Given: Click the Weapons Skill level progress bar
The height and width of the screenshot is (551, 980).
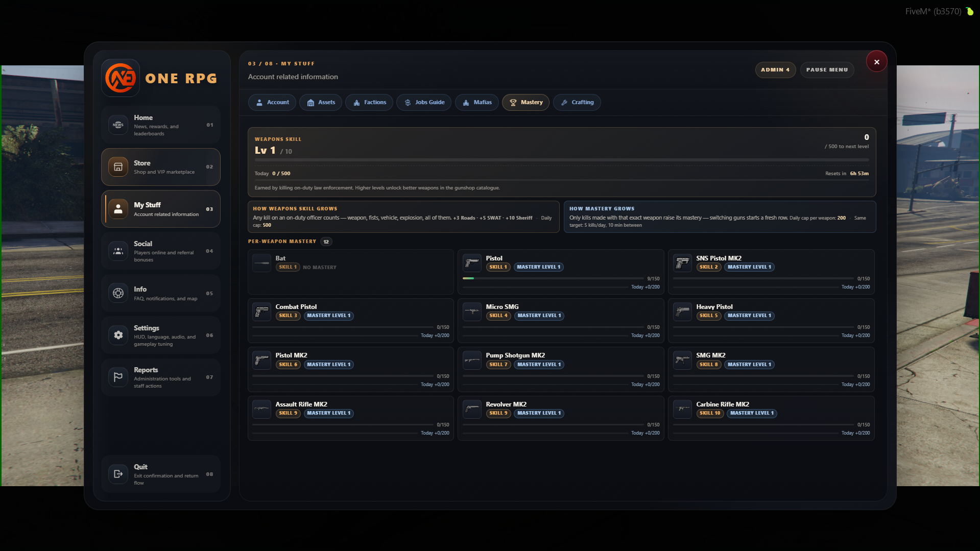Looking at the screenshot, I should point(562,160).
